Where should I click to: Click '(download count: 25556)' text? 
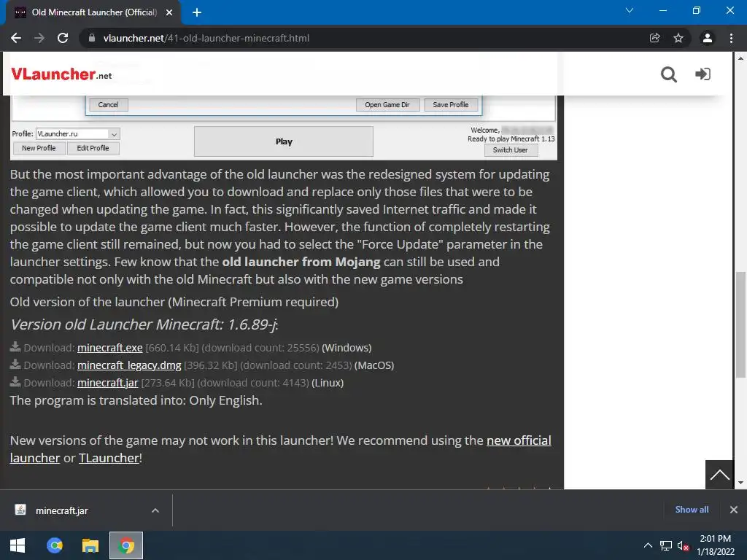[260, 348]
